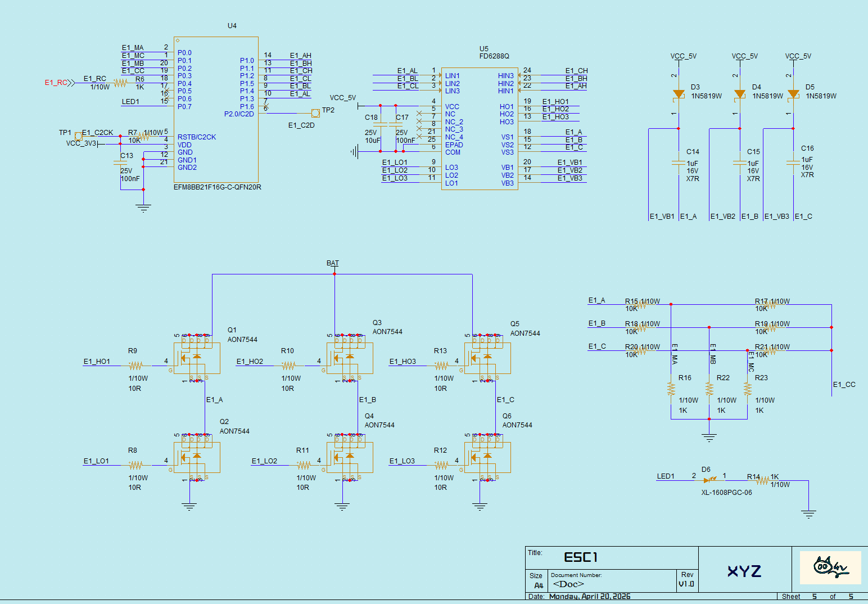This screenshot has height=604, width=868.
Task: Select the C14 capacitor symbol
Action: [x=679, y=163]
